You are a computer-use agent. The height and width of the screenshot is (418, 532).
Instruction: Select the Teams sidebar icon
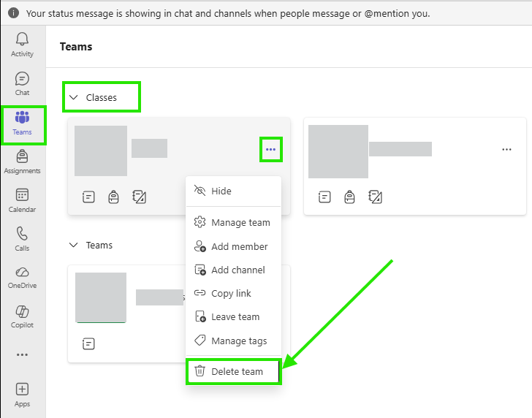click(22, 123)
